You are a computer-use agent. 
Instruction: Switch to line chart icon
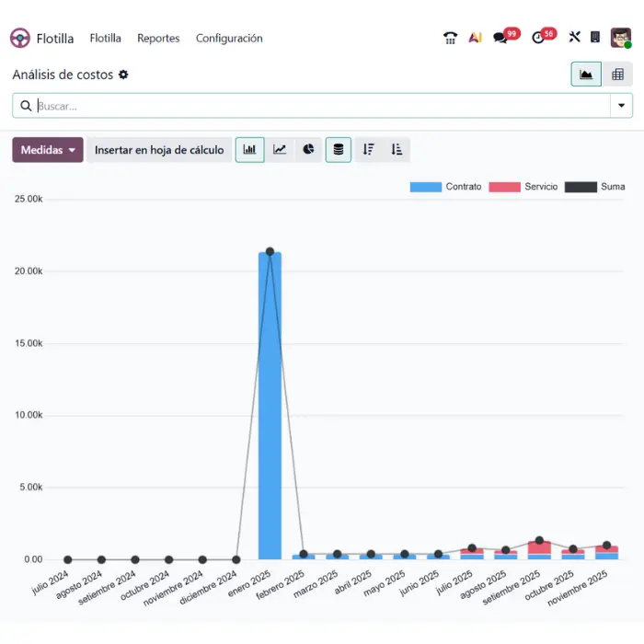coord(280,150)
